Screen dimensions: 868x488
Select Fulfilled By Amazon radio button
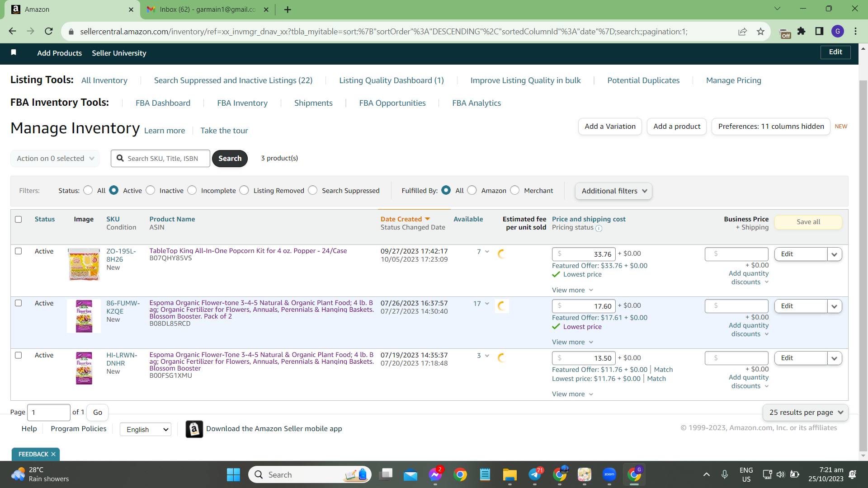(x=472, y=190)
